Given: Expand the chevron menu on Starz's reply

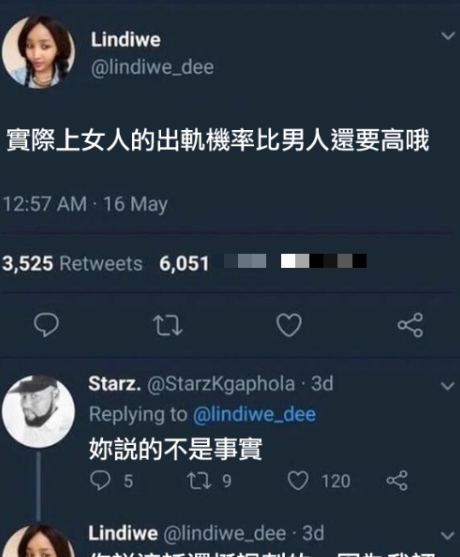Looking at the screenshot, I should [x=448, y=386].
